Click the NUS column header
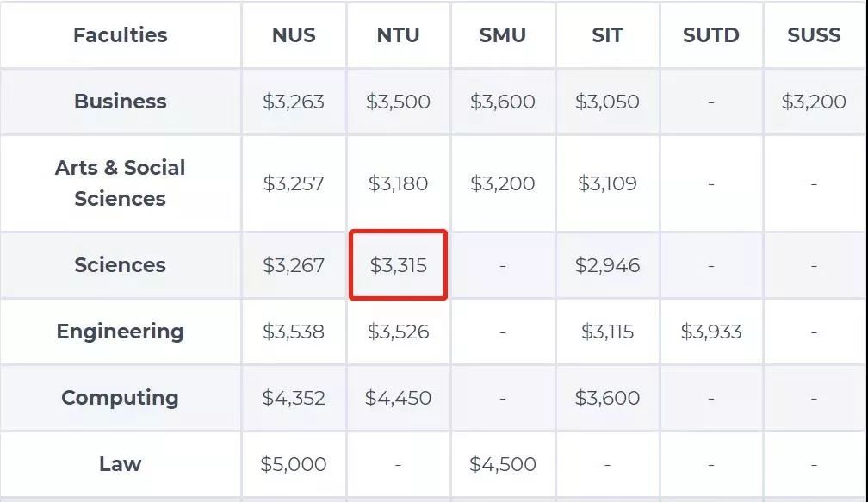 [294, 35]
